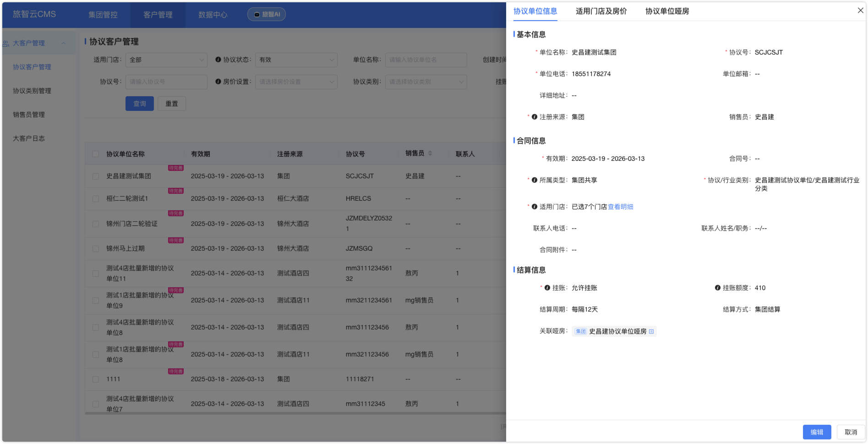This screenshot has height=444, width=868.
Task: Open the 房价设置 dropdown
Action: click(x=296, y=82)
